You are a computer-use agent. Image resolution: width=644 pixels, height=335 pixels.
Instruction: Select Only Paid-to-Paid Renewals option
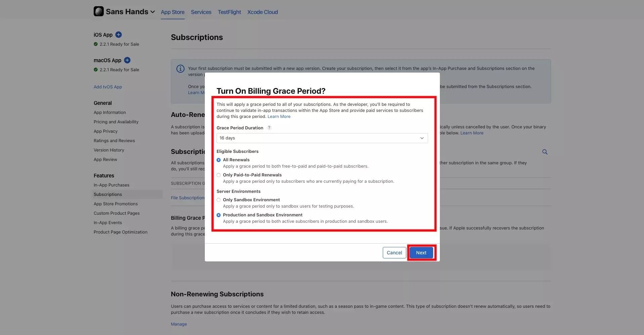(x=219, y=175)
